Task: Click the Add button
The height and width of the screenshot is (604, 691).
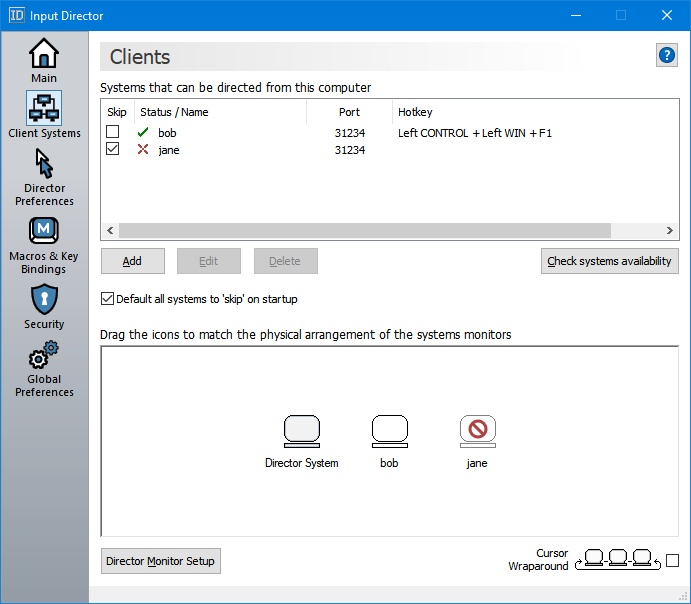Action: click(x=133, y=261)
